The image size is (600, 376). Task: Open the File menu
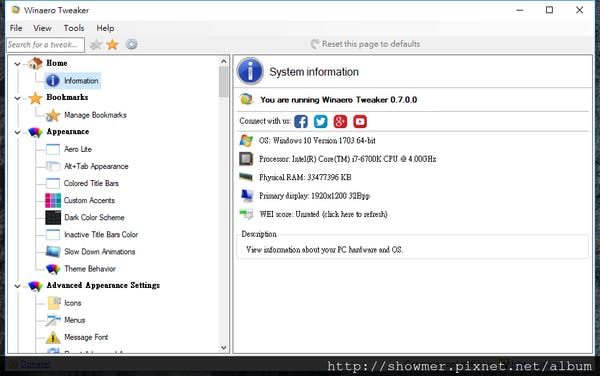(x=16, y=28)
